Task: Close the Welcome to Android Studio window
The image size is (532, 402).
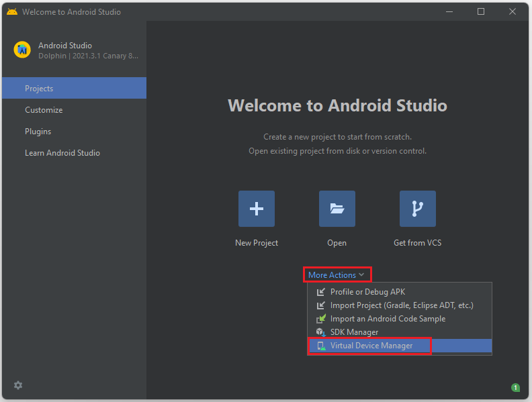Action: [513, 11]
